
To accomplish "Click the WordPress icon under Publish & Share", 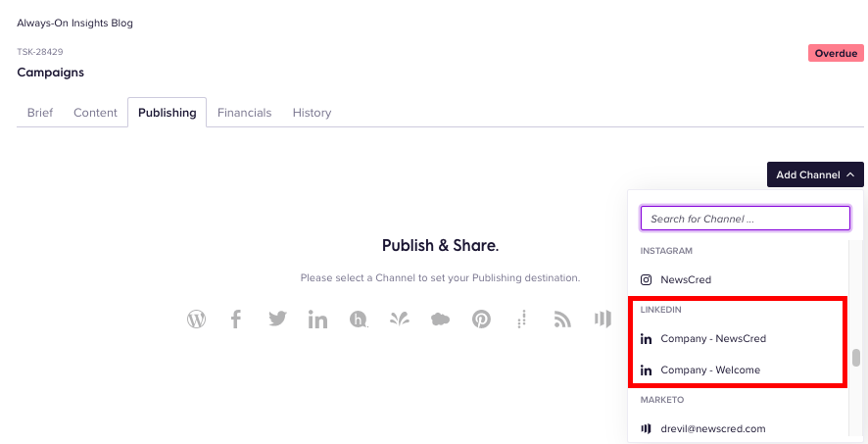I will point(196,320).
